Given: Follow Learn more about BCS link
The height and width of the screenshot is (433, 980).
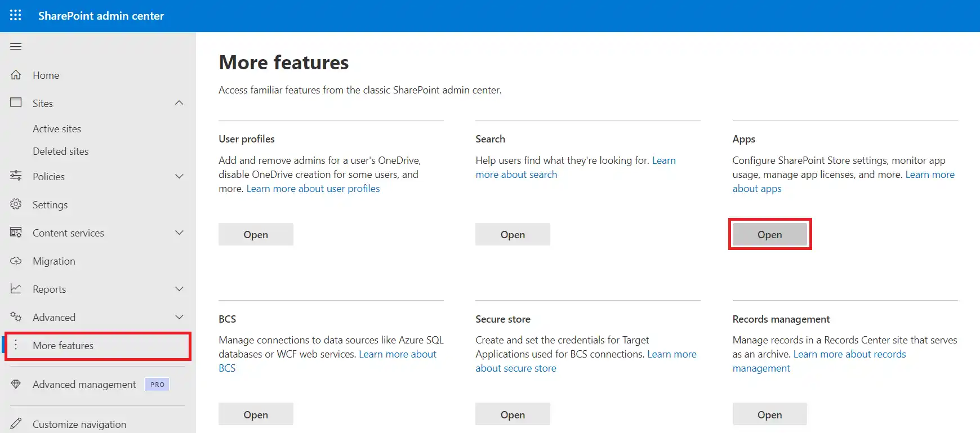Looking at the screenshot, I should [x=398, y=354].
